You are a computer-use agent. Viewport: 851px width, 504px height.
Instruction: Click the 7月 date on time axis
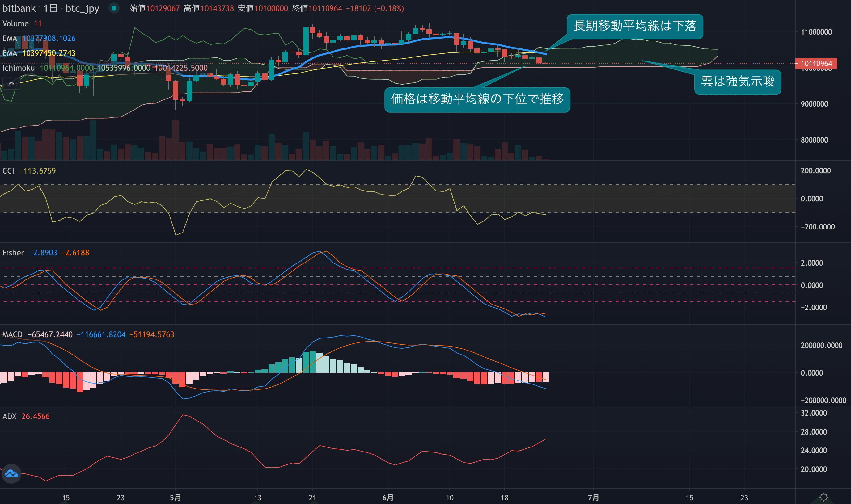593,497
